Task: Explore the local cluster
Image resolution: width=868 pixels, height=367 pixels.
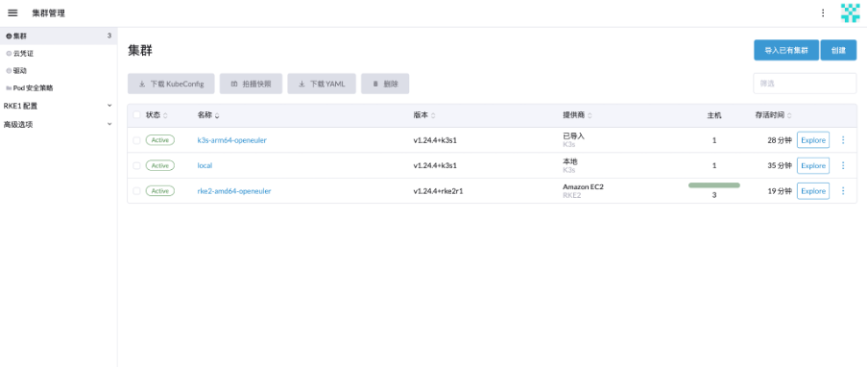Action: tap(813, 165)
